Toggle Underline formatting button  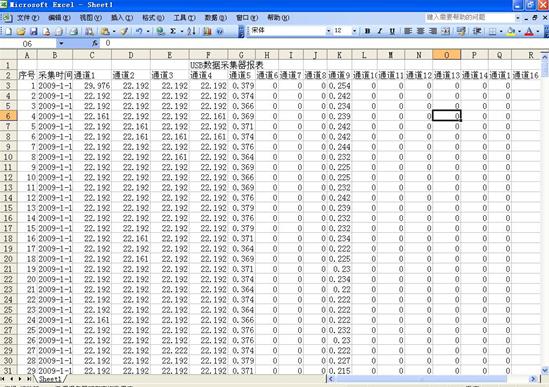pos(392,31)
